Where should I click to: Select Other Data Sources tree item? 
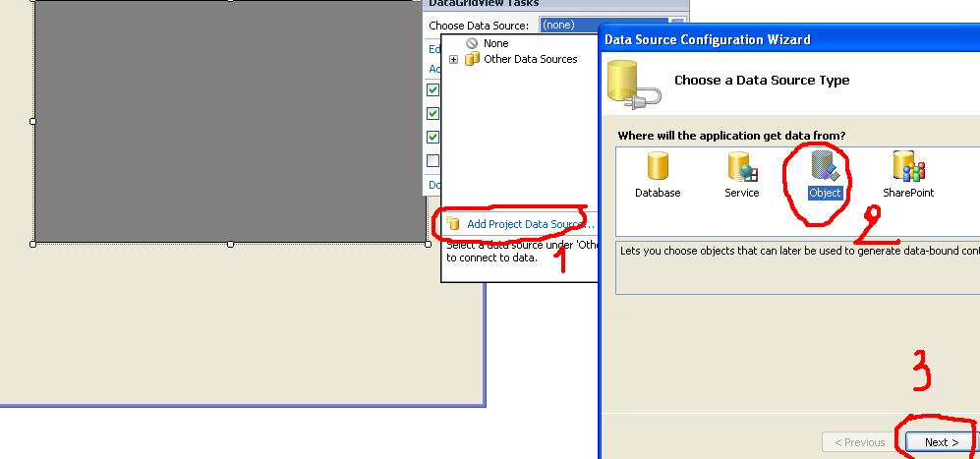pyautogui.click(x=531, y=59)
